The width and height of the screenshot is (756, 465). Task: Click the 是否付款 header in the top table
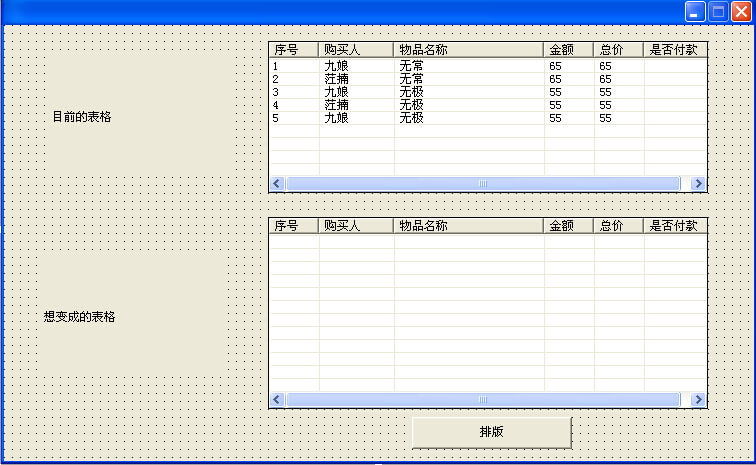coord(675,50)
